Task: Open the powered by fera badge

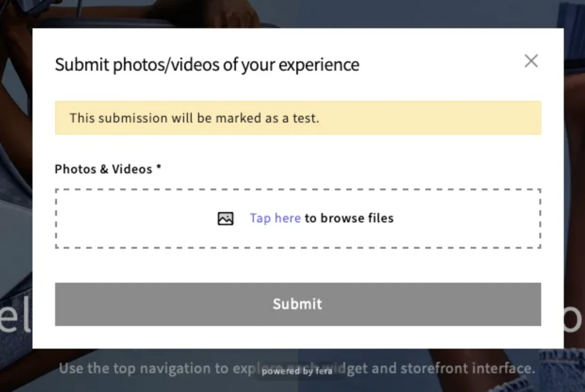Action: point(297,371)
